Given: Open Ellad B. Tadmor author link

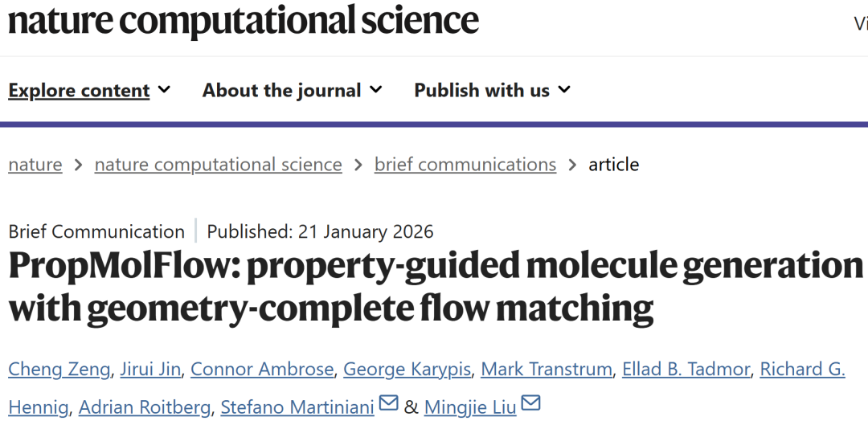Looking at the screenshot, I should click(686, 370).
